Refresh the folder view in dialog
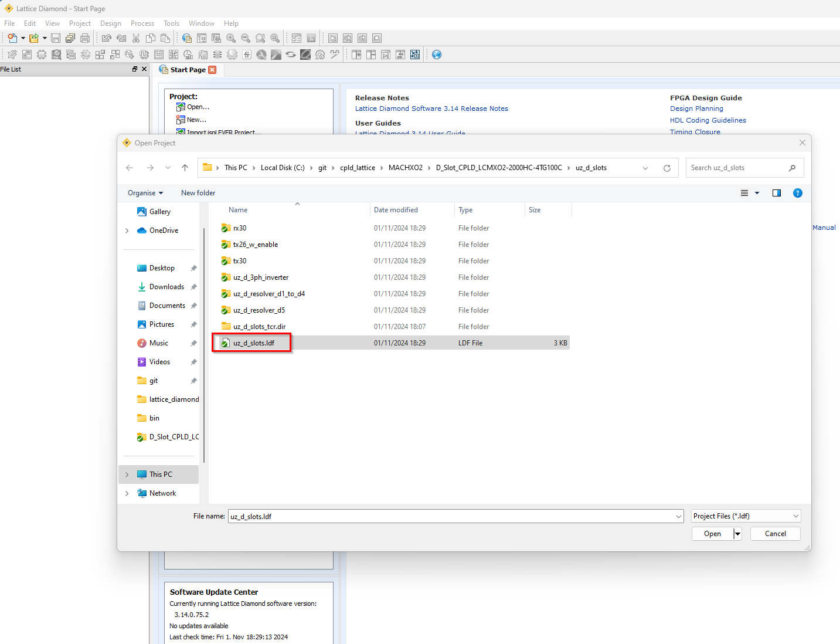 coord(666,168)
